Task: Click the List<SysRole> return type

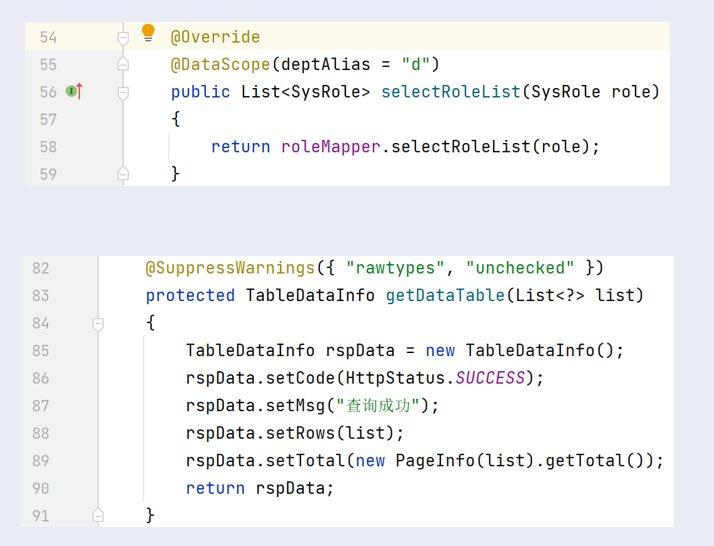Action: [306, 92]
